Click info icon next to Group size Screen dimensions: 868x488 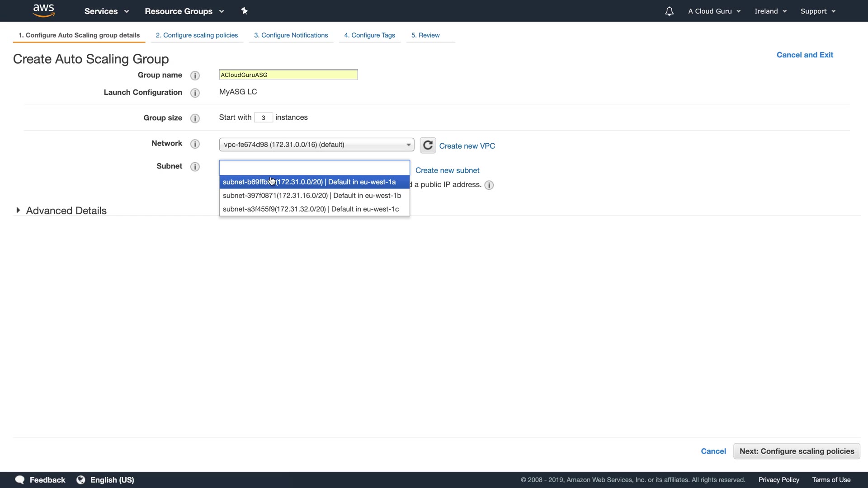click(x=195, y=118)
